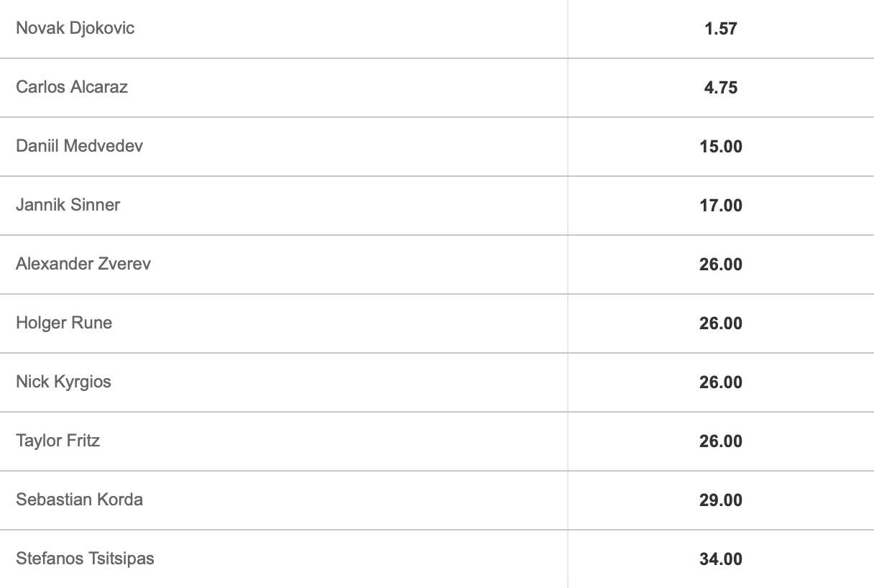Click the Alexander Zverev name
This screenshot has height=588, width=874.
83,265
